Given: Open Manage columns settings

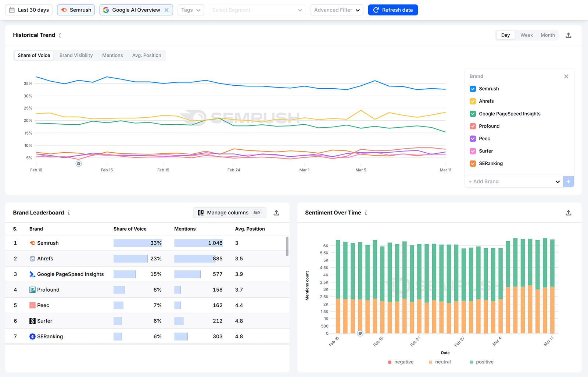Looking at the screenshot, I should point(228,213).
